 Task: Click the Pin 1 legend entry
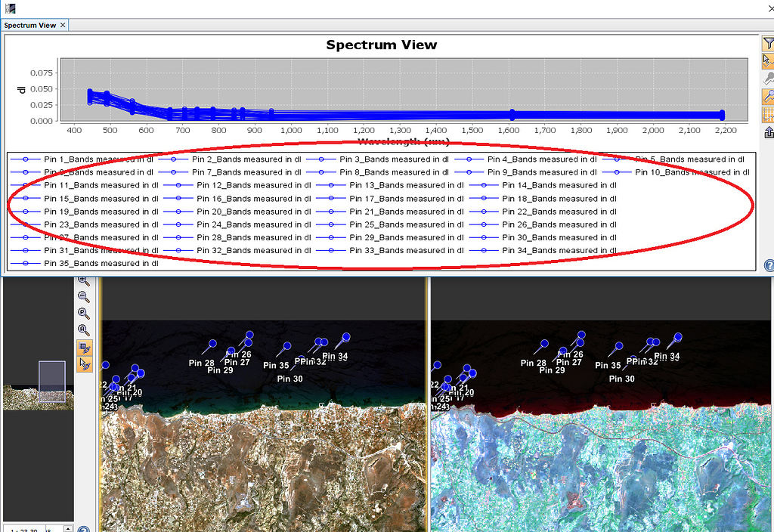pos(83,159)
